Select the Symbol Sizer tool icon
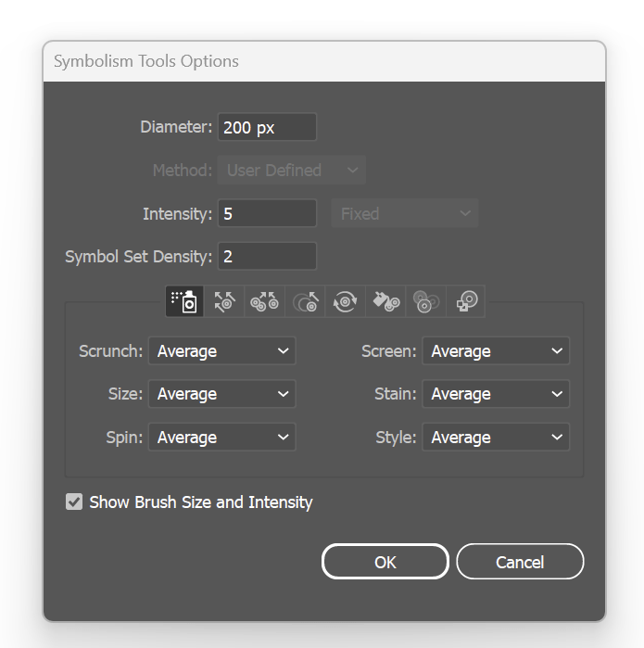 (305, 301)
